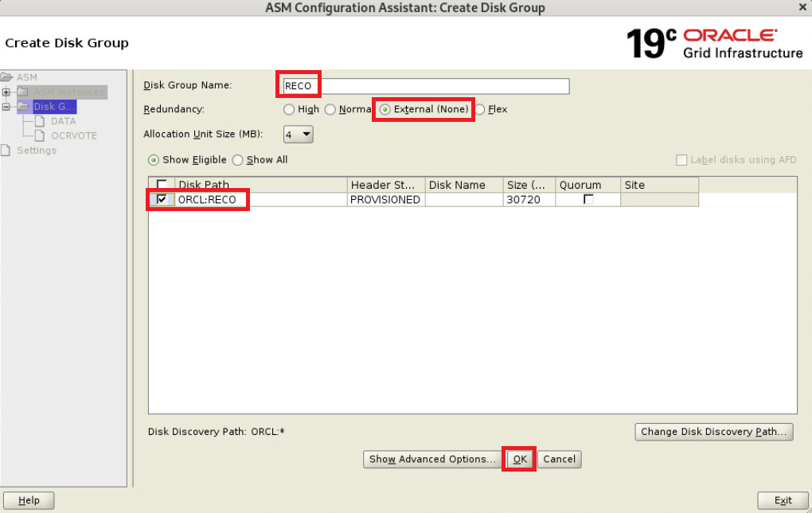The height and width of the screenshot is (513, 812).
Task: Open the Help button
Action: pos(29,500)
